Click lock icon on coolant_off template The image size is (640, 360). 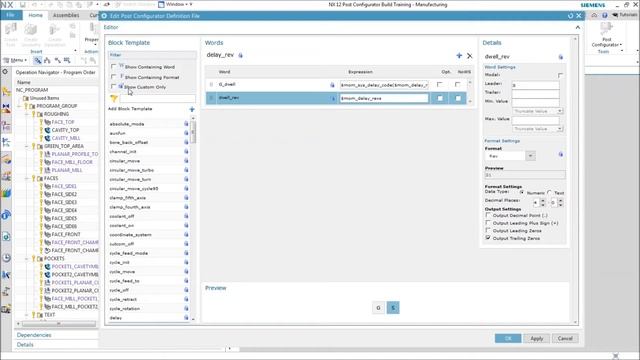tap(186, 216)
